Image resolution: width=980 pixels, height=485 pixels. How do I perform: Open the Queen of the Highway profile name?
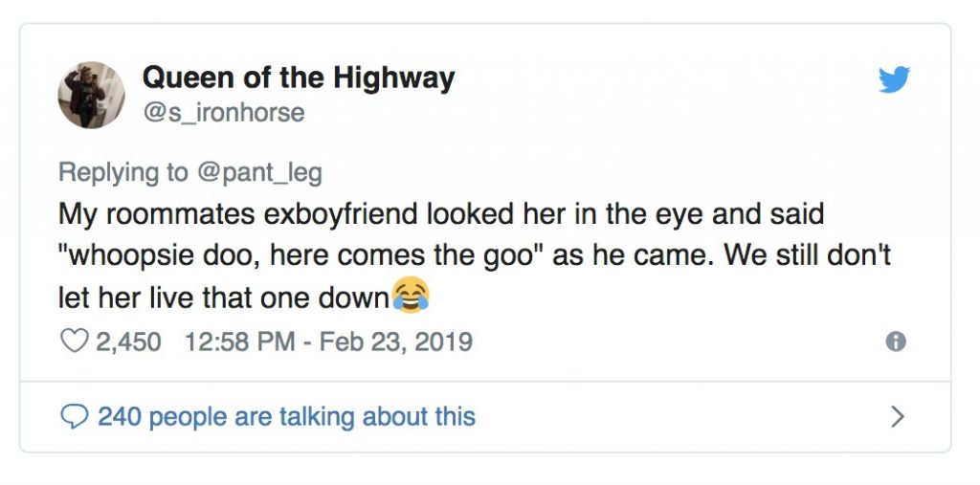(298, 77)
